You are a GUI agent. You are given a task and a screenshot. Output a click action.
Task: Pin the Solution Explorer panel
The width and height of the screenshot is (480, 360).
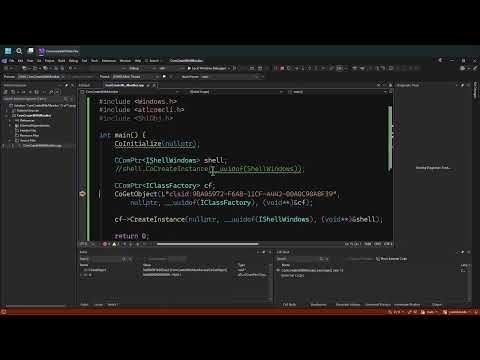click(67, 85)
